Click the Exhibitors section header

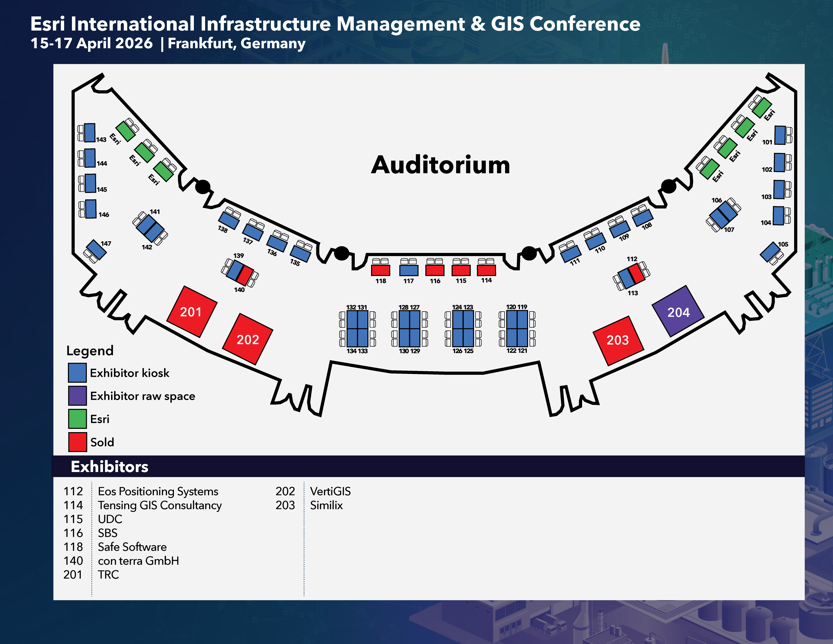[110, 467]
